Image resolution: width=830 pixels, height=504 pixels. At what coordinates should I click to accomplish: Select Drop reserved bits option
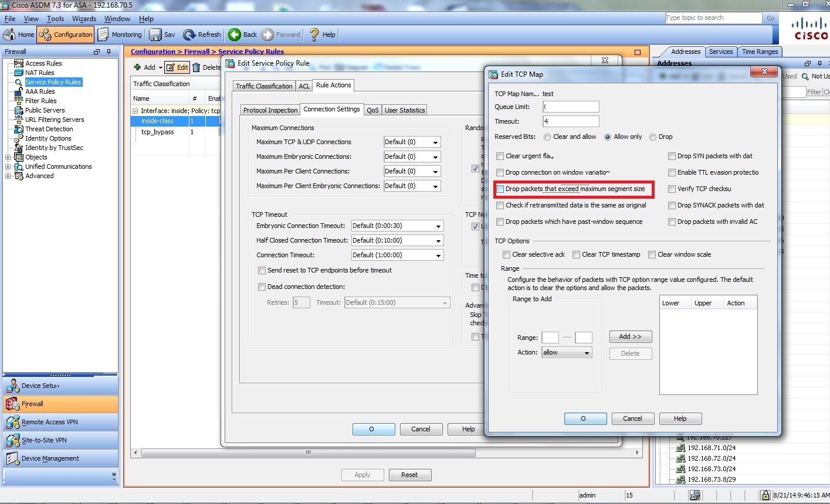652,137
